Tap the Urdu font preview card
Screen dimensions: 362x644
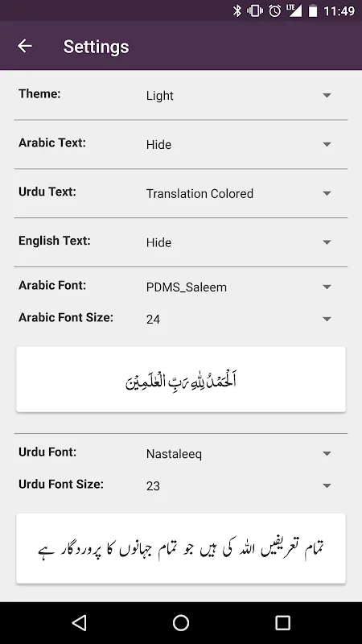(x=181, y=548)
